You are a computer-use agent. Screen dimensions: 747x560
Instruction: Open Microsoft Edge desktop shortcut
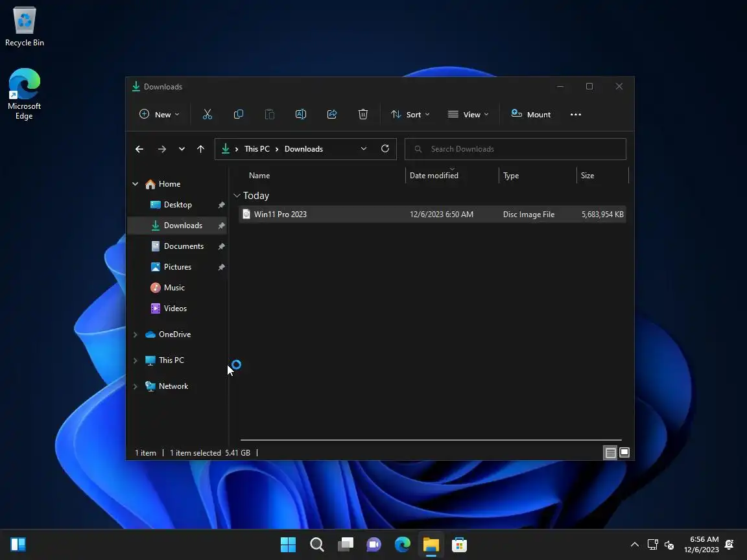[24, 94]
